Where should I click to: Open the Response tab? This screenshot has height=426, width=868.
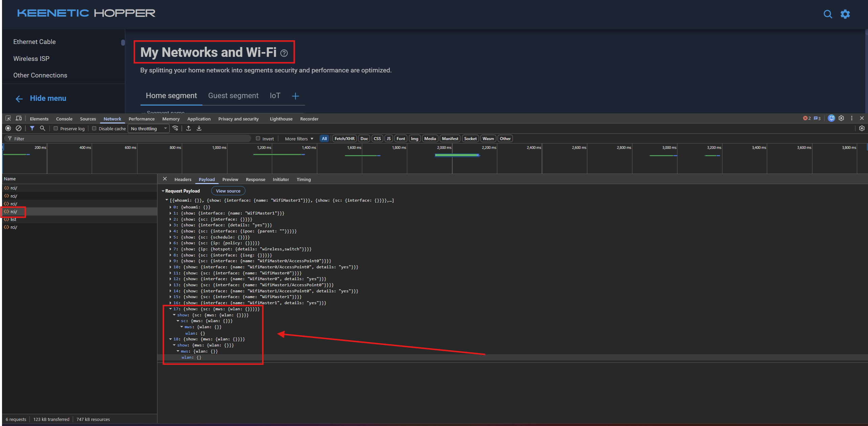pos(255,179)
